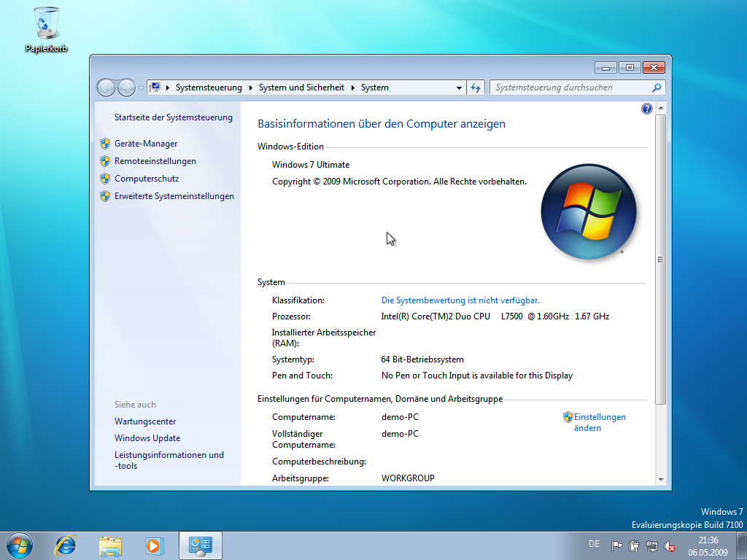The image size is (747, 560).
Task: Click the magnifier search icon
Action: click(x=657, y=87)
